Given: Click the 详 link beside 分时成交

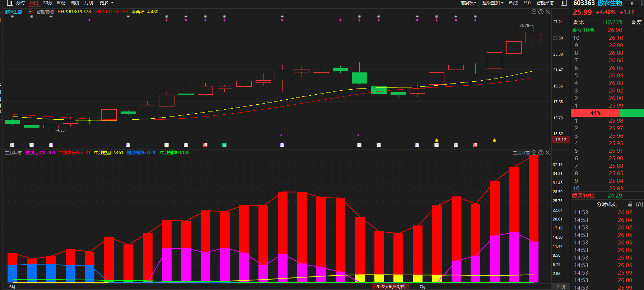Looking at the screenshot, I should pos(639,204).
